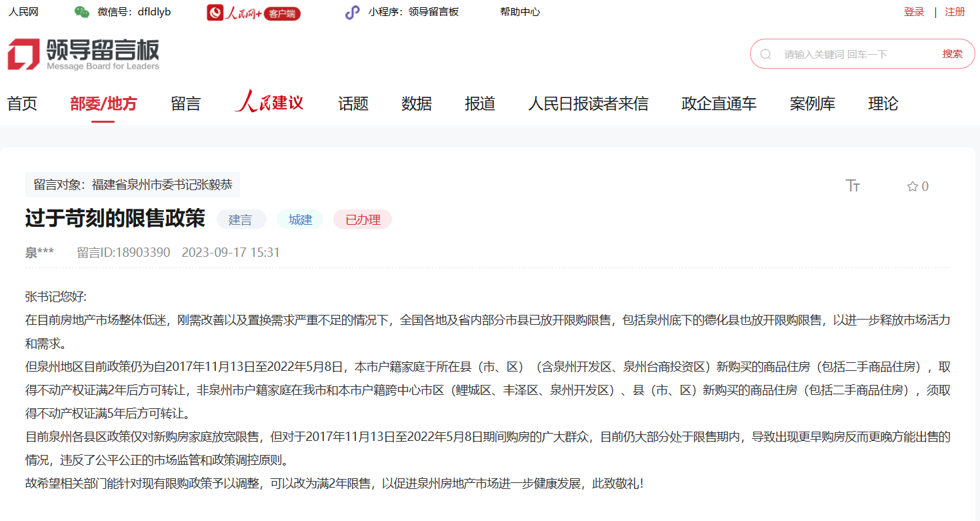Image resolution: width=980 pixels, height=521 pixels.
Task: Open the 帮助中心 help page
Action: (x=519, y=11)
